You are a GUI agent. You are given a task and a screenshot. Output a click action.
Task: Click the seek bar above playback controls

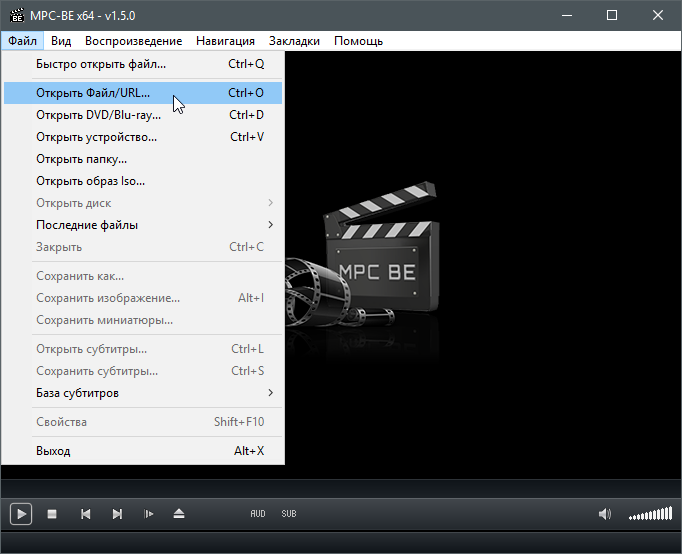(x=341, y=489)
